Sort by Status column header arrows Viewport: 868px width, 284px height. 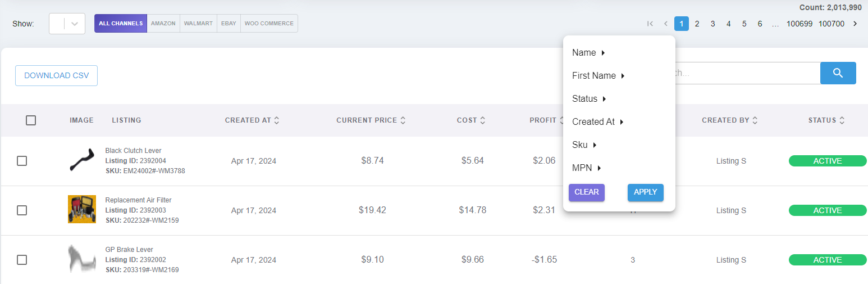(842, 120)
